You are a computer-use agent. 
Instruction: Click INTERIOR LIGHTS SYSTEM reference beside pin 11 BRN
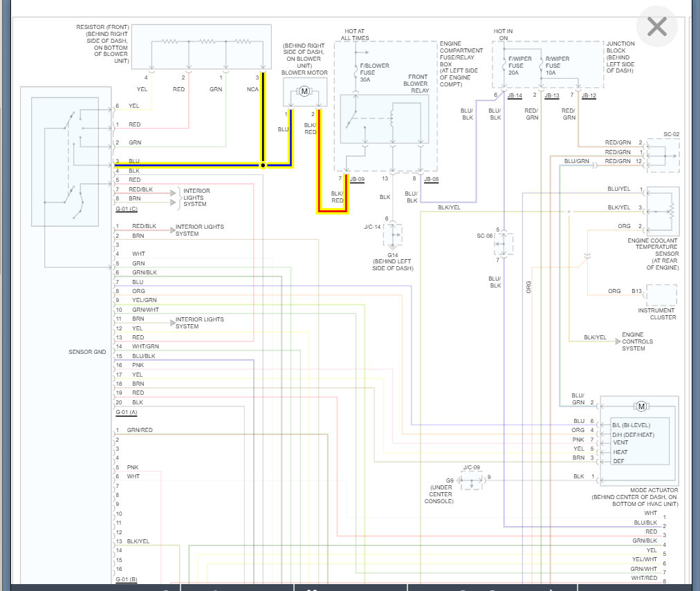[199, 323]
